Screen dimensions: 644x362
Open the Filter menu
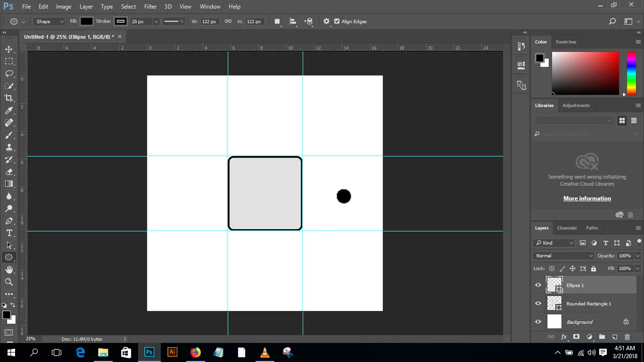150,7
